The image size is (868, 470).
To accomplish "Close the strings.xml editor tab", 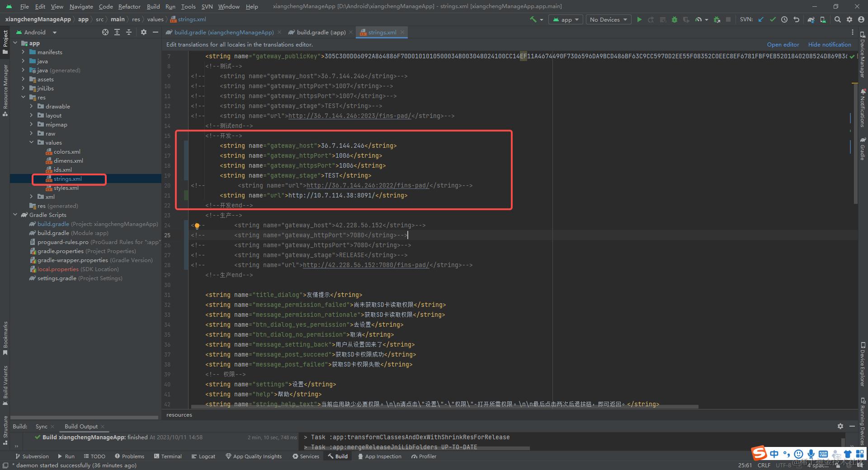I will pos(402,32).
